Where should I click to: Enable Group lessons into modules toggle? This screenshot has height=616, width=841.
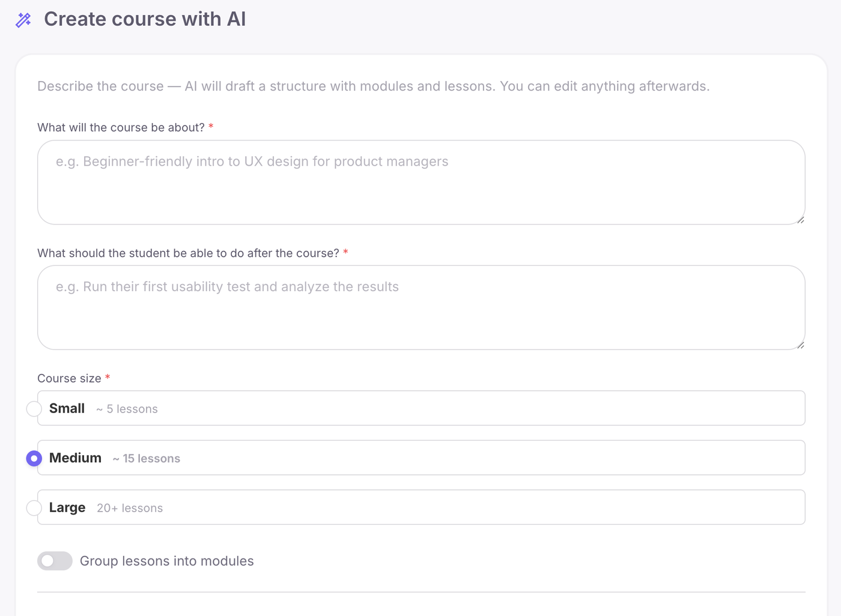[55, 561]
